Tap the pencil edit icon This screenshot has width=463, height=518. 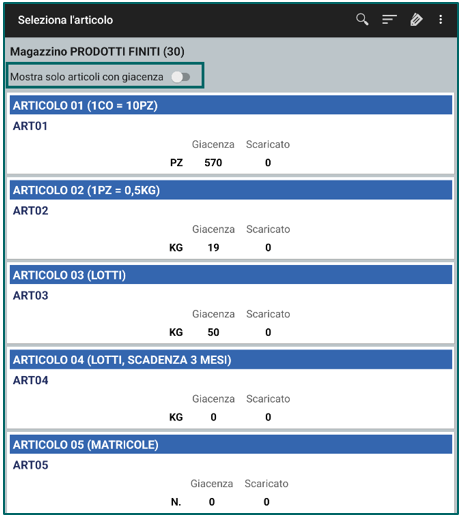416,20
